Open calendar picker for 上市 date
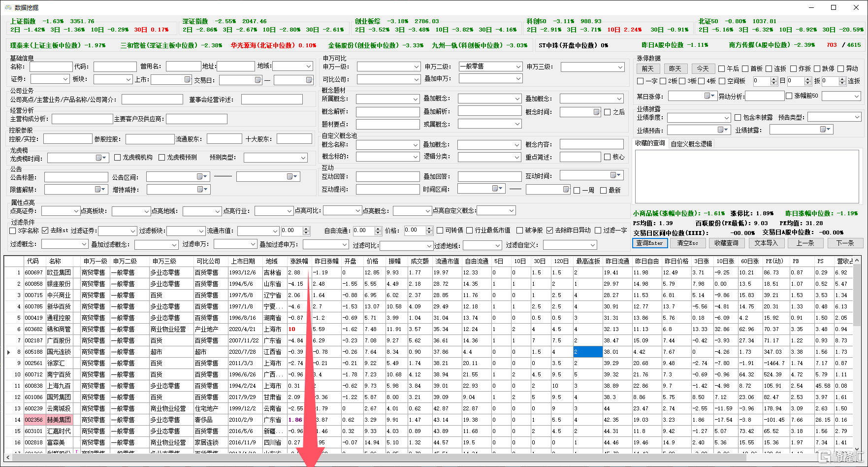The width and height of the screenshot is (868, 467). click(x=187, y=79)
